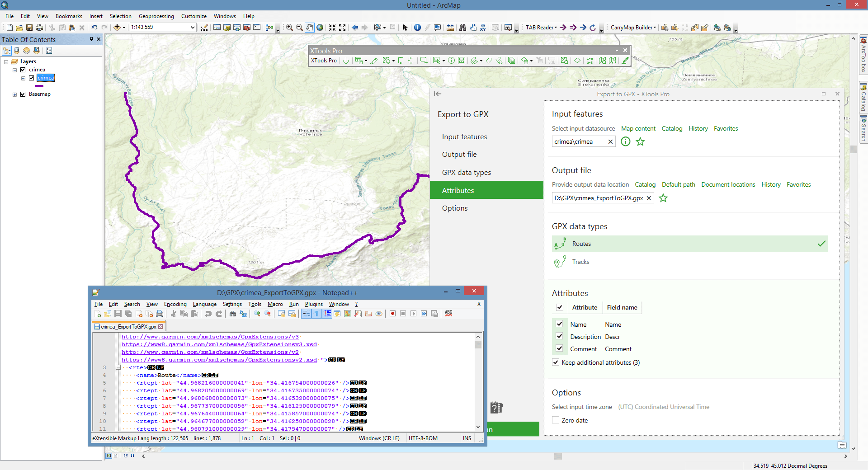Screen dimensions: 868x470
Task: Collapse the crimea group layer node
Action: [14, 70]
